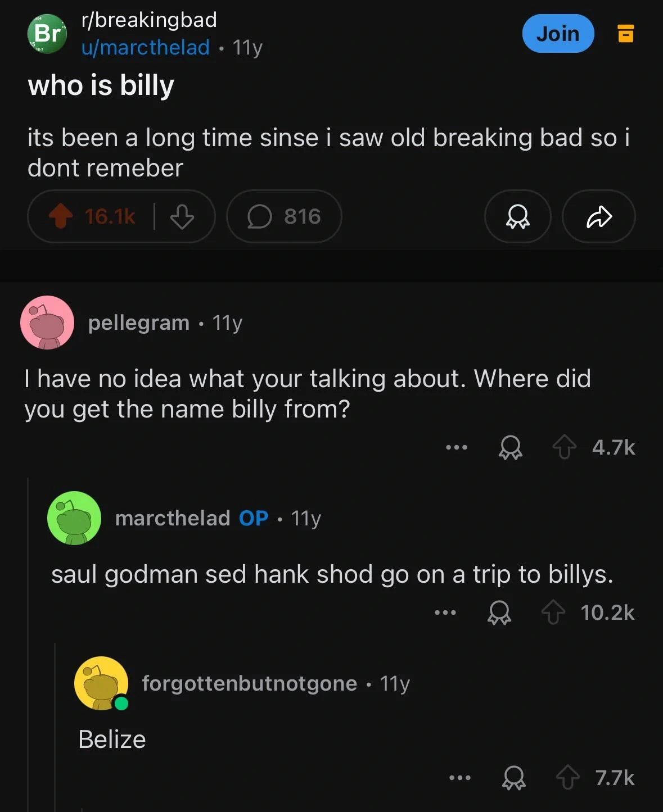Screen dimensions: 663x812
Task: Upvote the Belize comment
Action: tap(567, 778)
